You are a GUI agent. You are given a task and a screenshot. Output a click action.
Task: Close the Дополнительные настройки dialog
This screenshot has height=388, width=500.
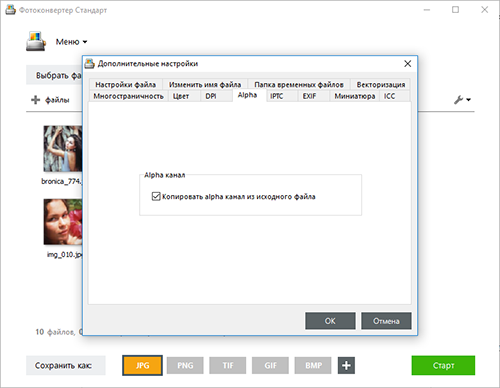(x=407, y=64)
